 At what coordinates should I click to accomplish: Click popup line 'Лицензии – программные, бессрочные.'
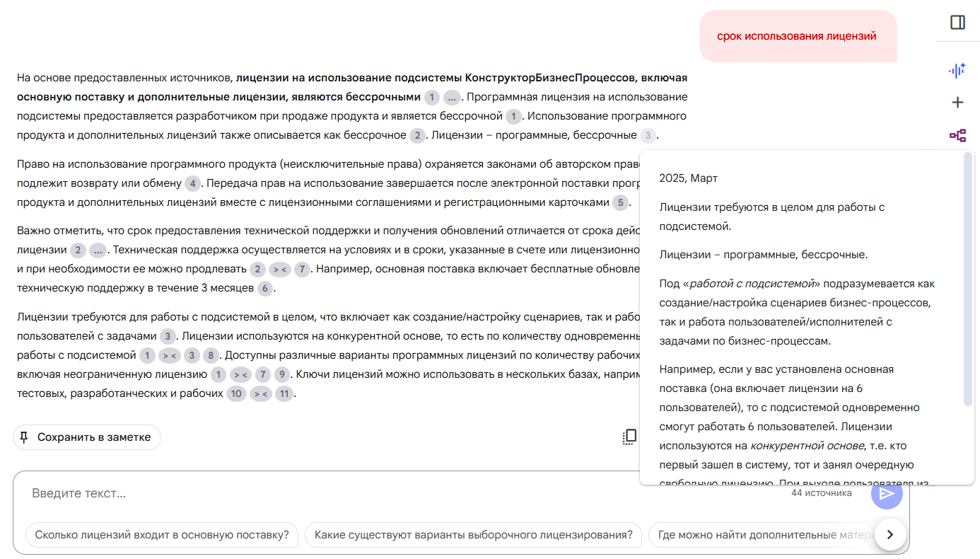tap(764, 255)
